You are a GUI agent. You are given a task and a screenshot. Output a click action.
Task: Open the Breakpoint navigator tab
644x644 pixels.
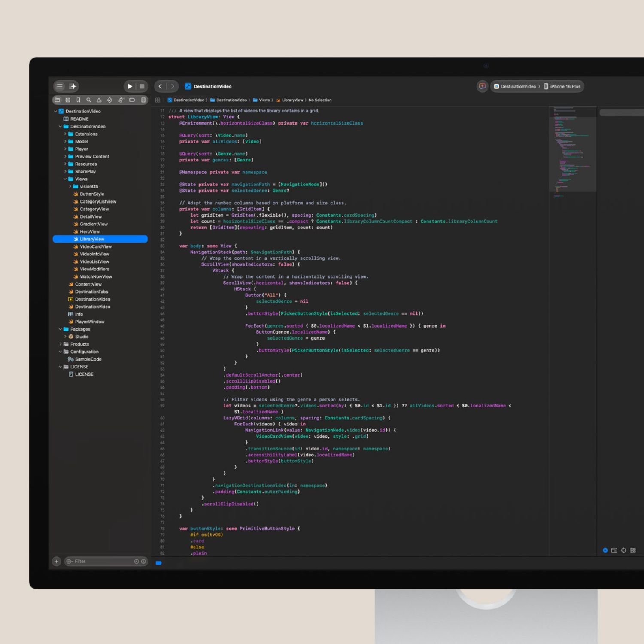click(x=132, y=100)
